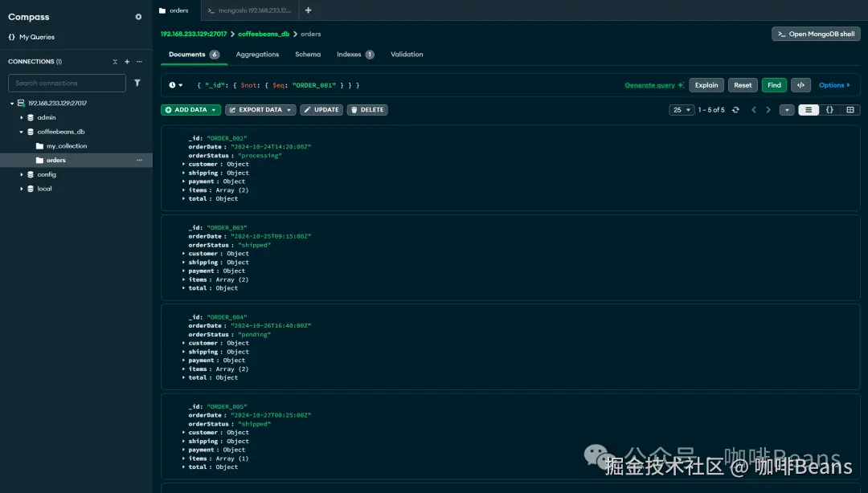868x493 pixels.
Task: Click the "processing" orderStatus value
Action: pyautogui.click(x=260, y=156)
